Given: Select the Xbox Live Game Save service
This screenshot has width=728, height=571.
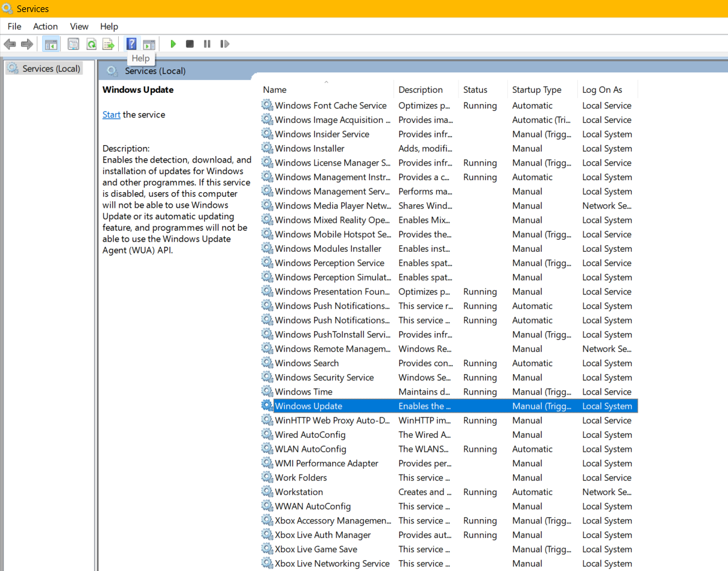Looking at the screenshot, I should pos(449,549).
